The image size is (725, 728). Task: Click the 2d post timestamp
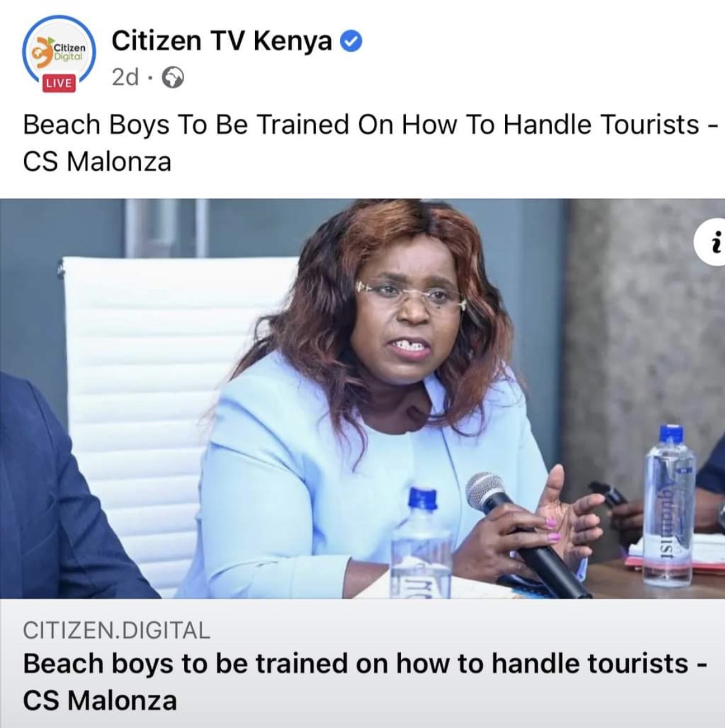[125, 77]
